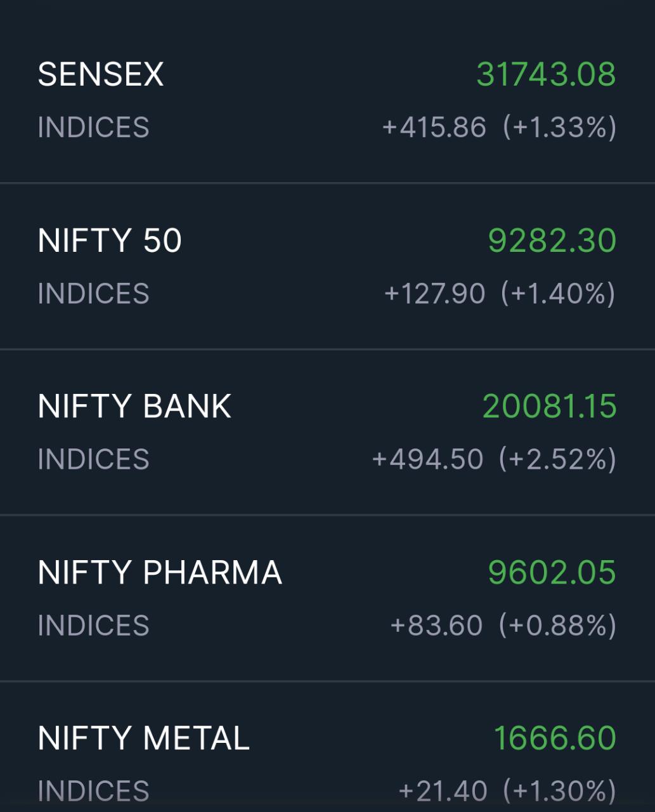The height and width of the screenshot is (812, 655).
Task: Select the NIFTY BANK change +494.50
Action: coord(427,459)
